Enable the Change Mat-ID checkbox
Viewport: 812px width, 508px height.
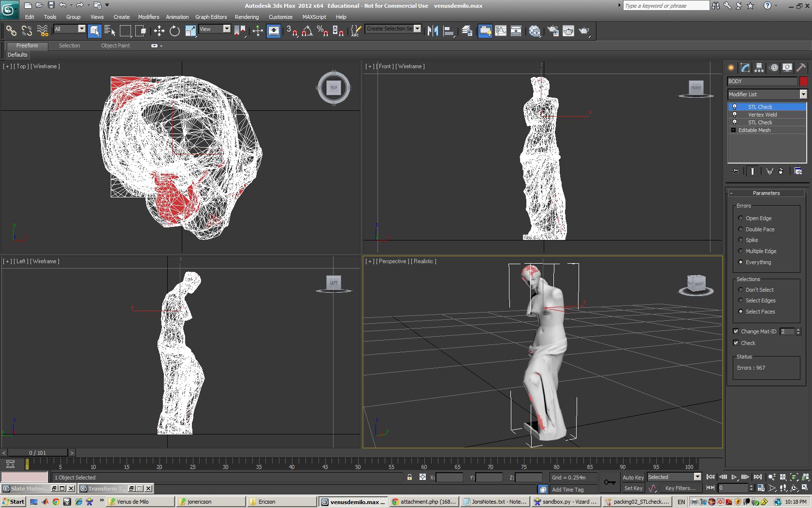[736, 331]
